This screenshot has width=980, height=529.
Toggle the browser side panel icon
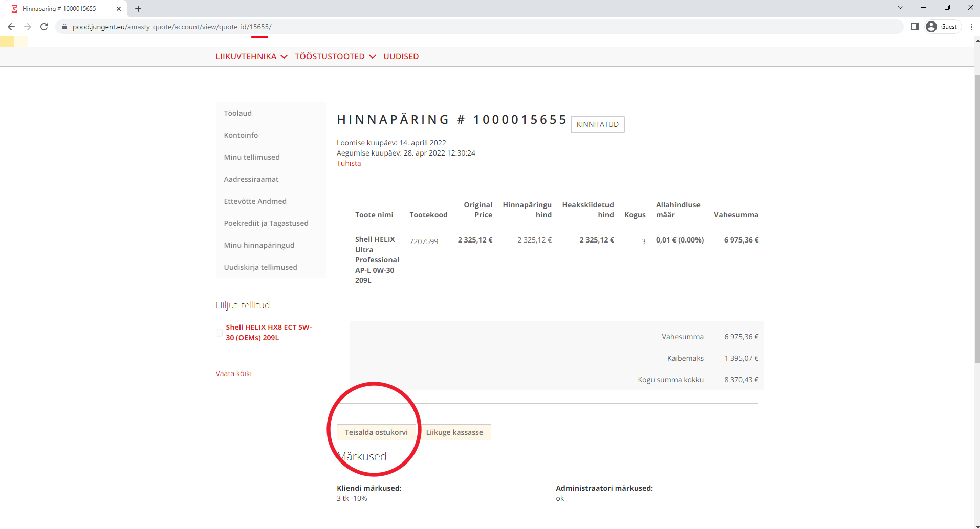tap(915, 27)
